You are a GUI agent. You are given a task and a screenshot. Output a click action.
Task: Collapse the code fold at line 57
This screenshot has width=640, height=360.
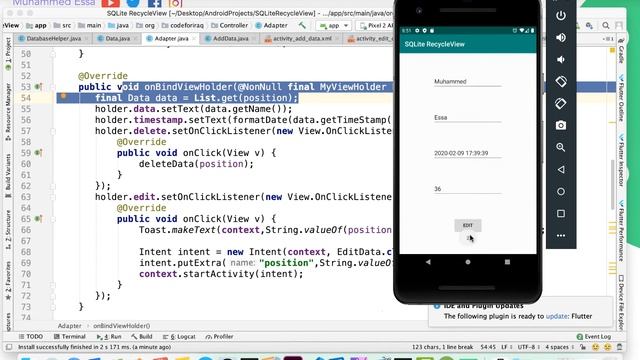[x=53, y=131]
